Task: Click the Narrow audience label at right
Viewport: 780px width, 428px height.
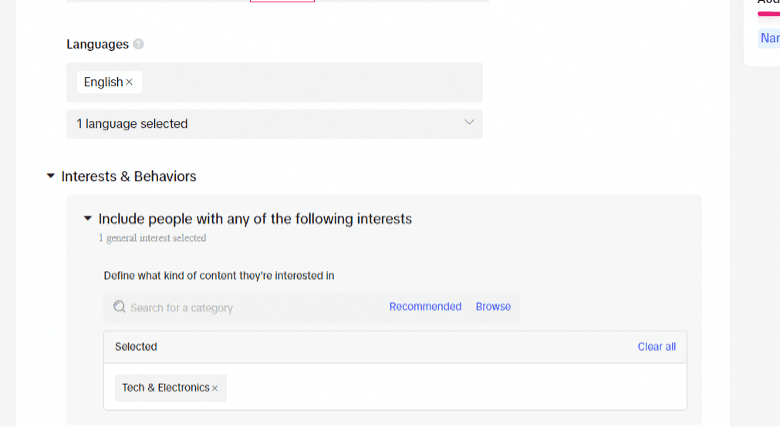Action: [769, 38]
